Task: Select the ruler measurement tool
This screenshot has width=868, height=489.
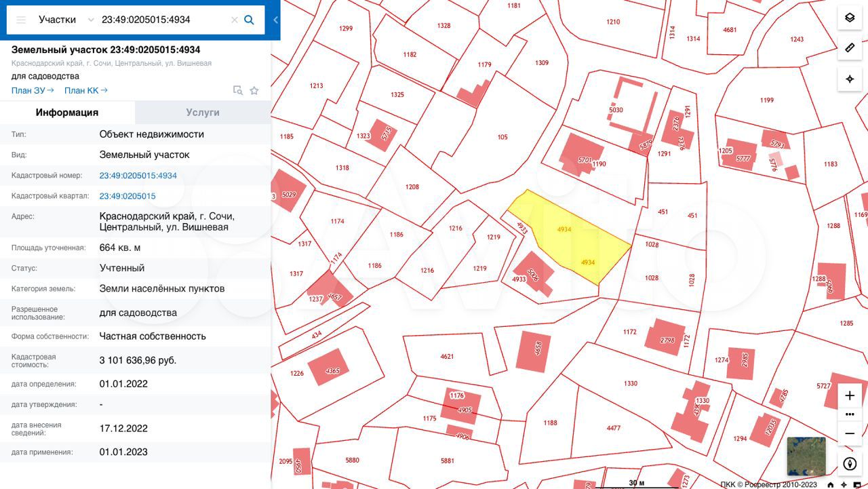Action: [850, 47]
